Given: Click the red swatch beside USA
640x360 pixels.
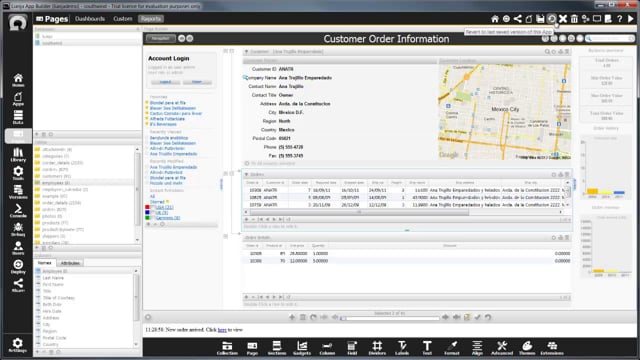Looking at the screenshot, I should tap(147, 207).
